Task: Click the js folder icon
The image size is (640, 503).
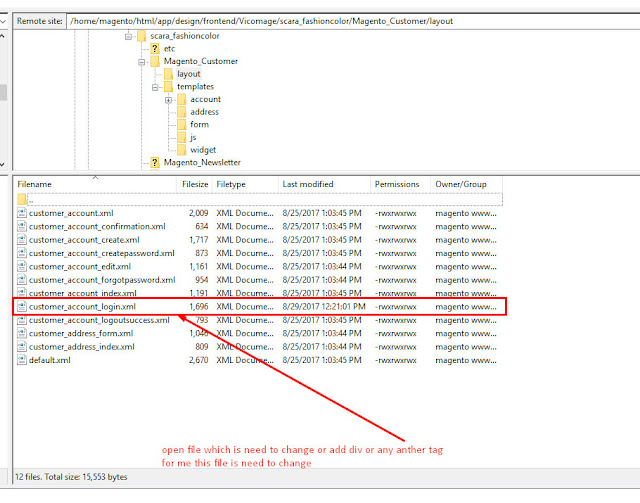Action: click(182, 137)
